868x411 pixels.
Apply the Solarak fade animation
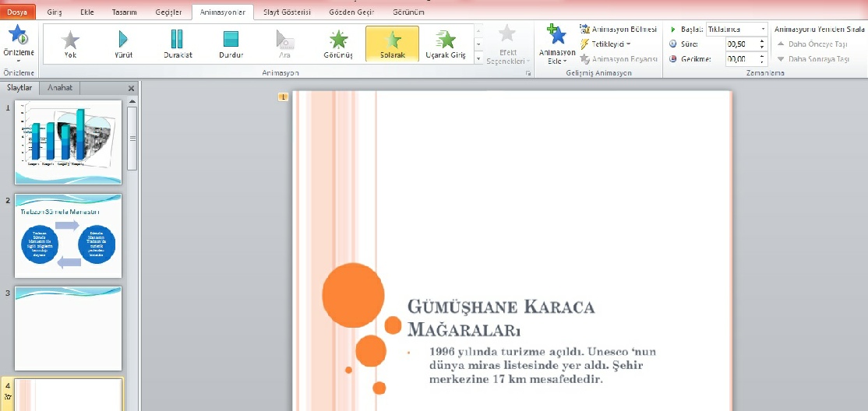pos(392,44)
